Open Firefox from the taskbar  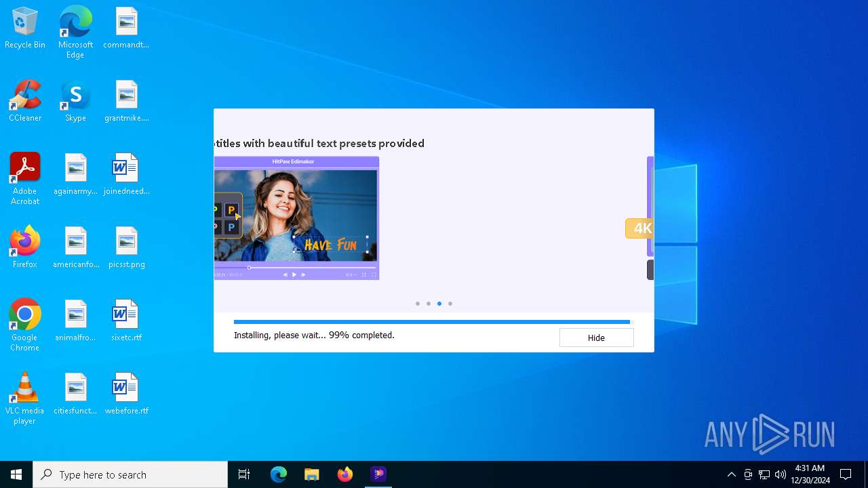345,474
